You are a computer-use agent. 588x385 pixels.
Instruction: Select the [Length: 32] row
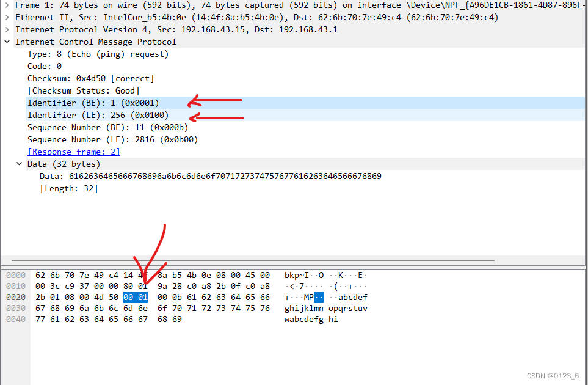click(68, 188)
